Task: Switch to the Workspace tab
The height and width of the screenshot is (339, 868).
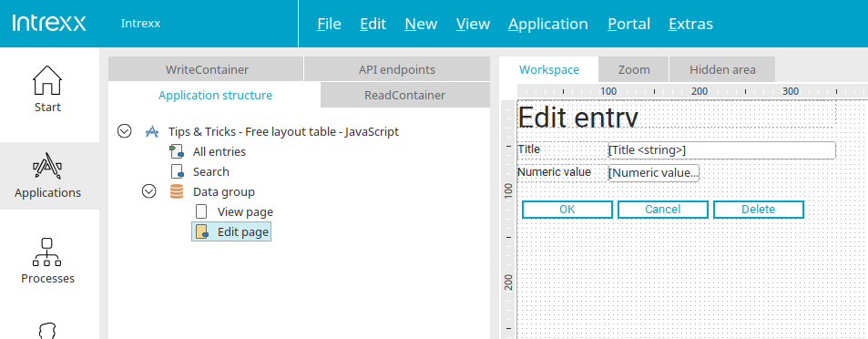Action: pyautogui.click(x=549, y=70)
